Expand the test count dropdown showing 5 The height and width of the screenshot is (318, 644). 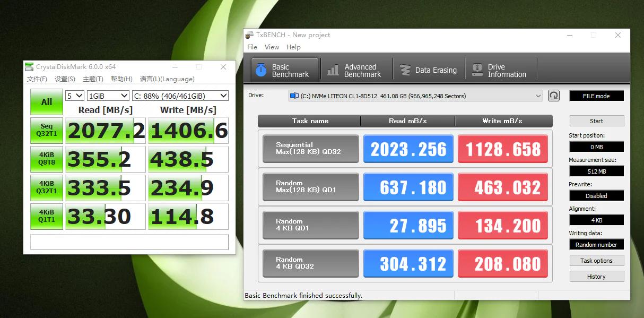tap(74, 96)
